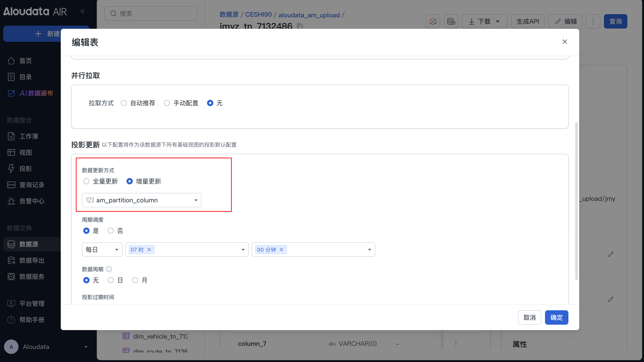Click the 生成API button
The image size is (644, 362).
click(x=528, y=22)
